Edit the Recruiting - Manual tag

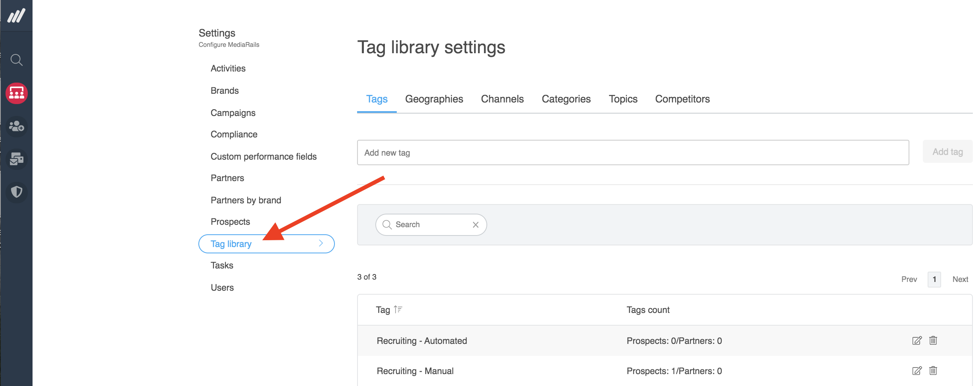[x=917, y=371]
